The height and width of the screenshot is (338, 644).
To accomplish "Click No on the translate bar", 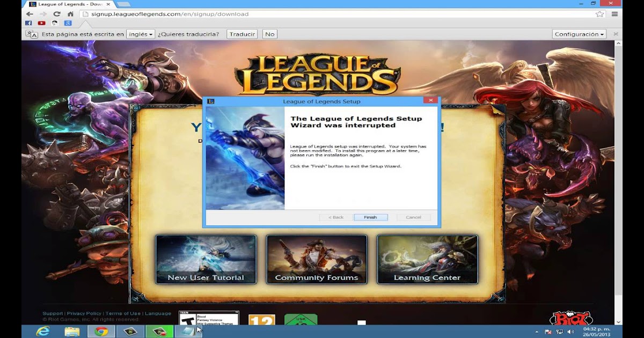I will coord(269,34).
